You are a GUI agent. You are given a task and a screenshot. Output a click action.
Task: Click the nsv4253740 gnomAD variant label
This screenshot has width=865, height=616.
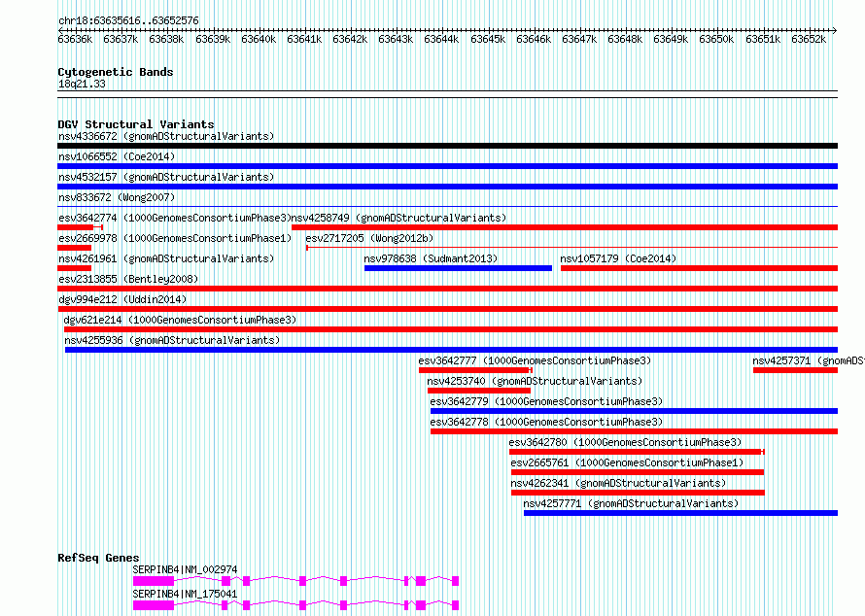[536, 381]
